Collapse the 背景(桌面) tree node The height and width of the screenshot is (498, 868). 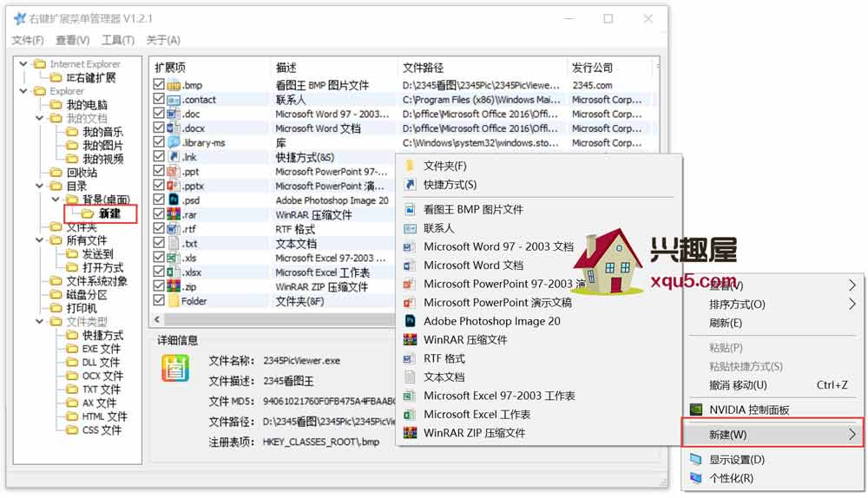(56, 200)
